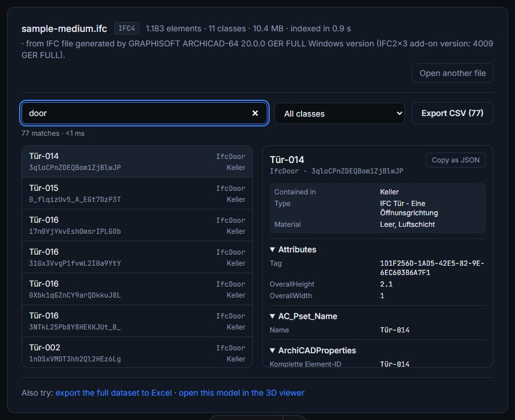Click the Material value 'Leer, Luftschicht'
The height and width of the screenshot is (420, 515).
click(x=407, y=224)
